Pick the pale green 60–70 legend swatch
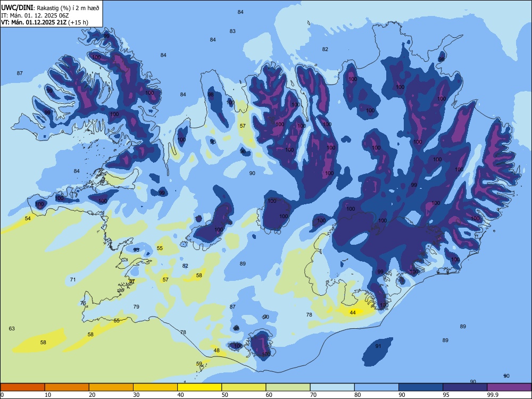The width and height of the screenshot is (532, 399). pos(288,387)
